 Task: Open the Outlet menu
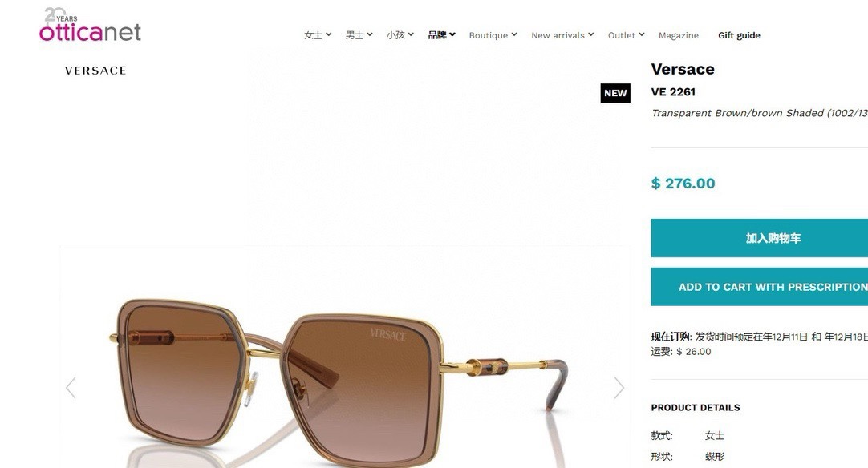pos(626,34)
